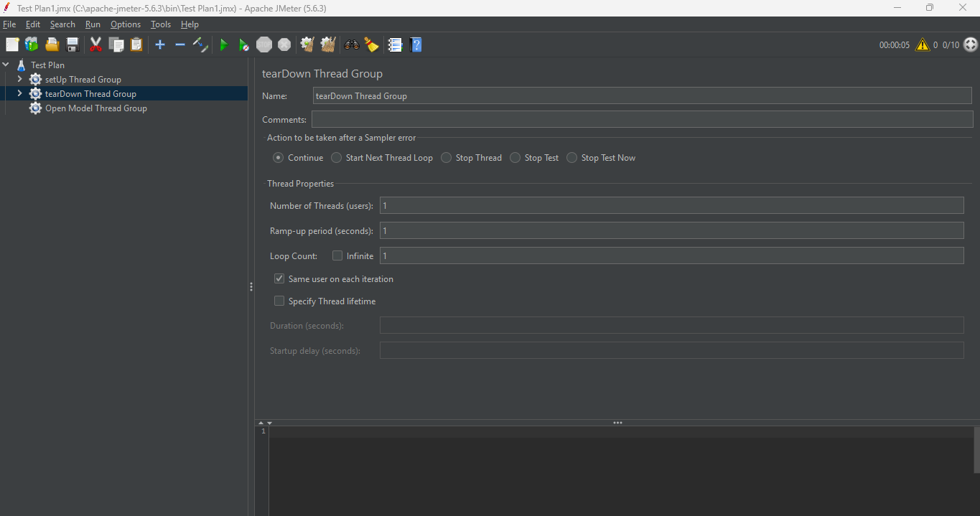Click the Save test plan disk icon
The width and height of the screenshot is (980, 516).
pos(73,45)
